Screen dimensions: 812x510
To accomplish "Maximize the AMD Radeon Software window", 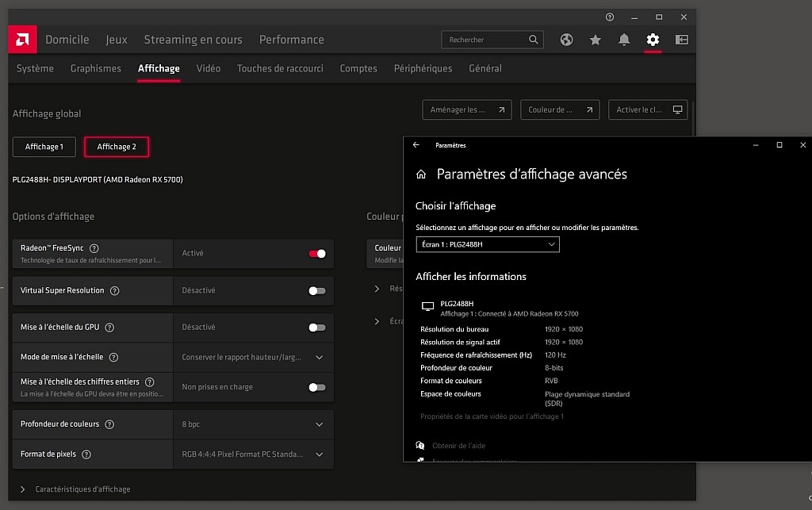I will (659, 17).
